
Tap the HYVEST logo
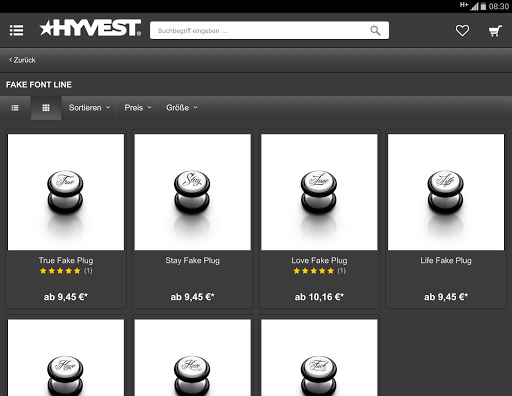coord(90,28)
